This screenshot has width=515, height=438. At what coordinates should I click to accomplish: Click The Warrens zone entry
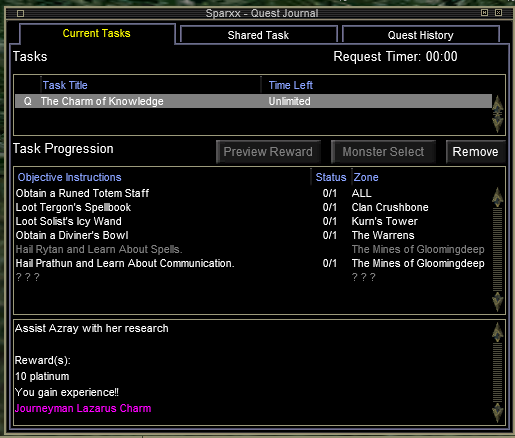[383, 235]
